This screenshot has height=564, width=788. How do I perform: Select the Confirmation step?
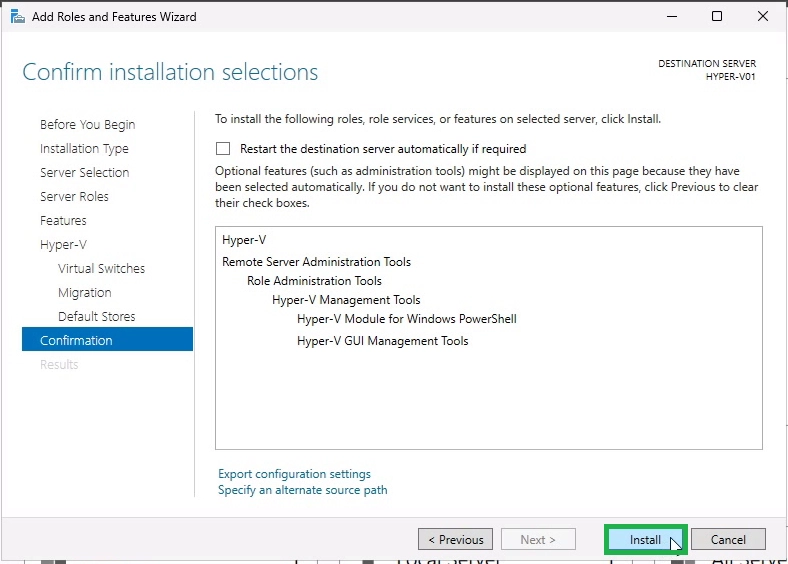[108, 340]
